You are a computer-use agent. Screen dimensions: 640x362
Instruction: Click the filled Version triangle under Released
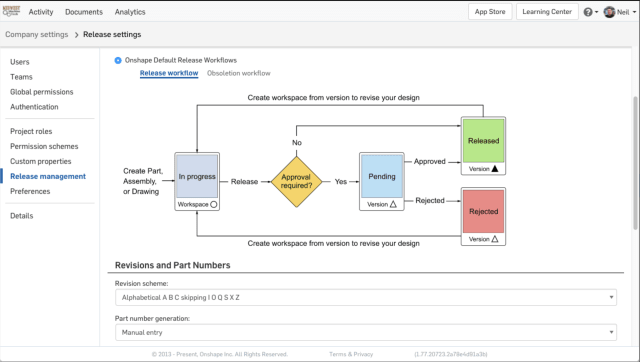click(495, 169)
